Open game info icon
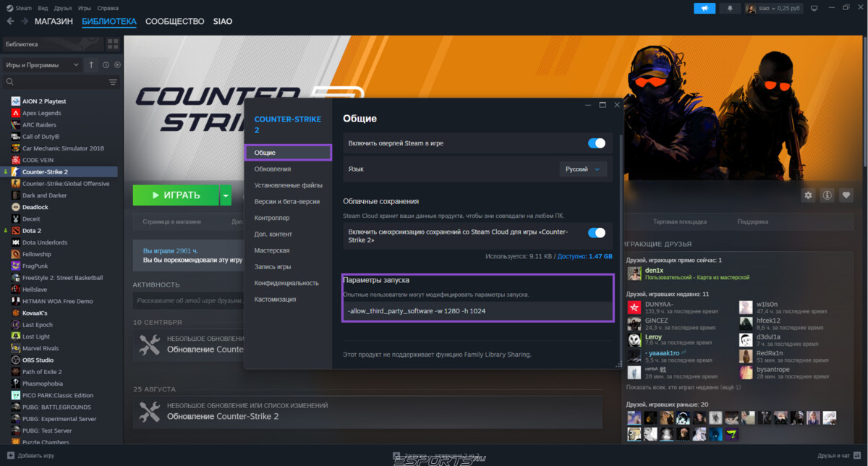This screenshot has width=868, height=466. point(827,195)
